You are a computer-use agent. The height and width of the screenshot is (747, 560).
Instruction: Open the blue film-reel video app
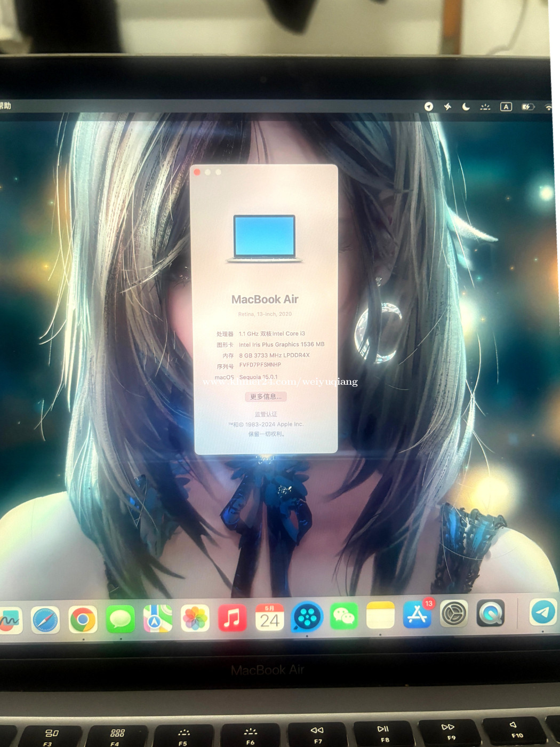coord(307,617)
